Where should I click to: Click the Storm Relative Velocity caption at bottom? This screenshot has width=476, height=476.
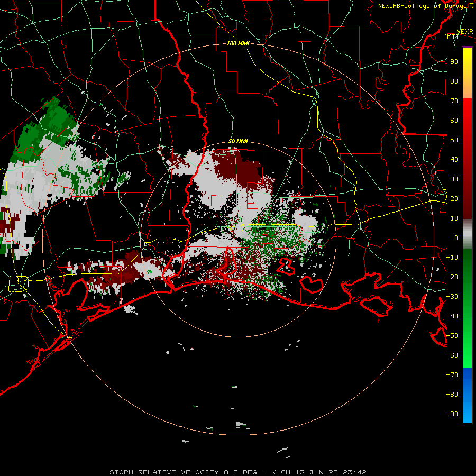(238, 472)
